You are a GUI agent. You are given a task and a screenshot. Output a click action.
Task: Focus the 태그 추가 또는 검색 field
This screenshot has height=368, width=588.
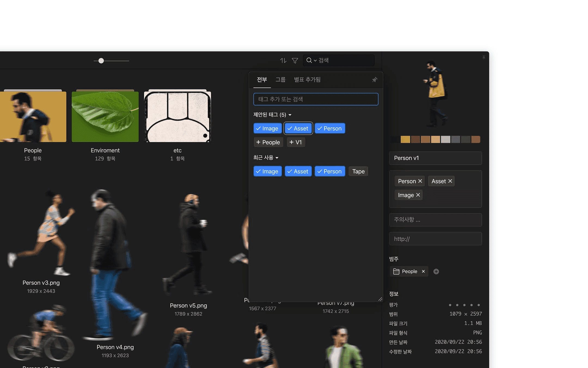(316, 99)
